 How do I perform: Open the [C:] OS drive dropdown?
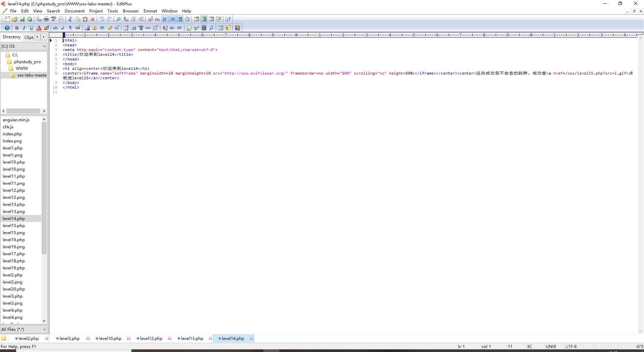[x=24, y=46]
